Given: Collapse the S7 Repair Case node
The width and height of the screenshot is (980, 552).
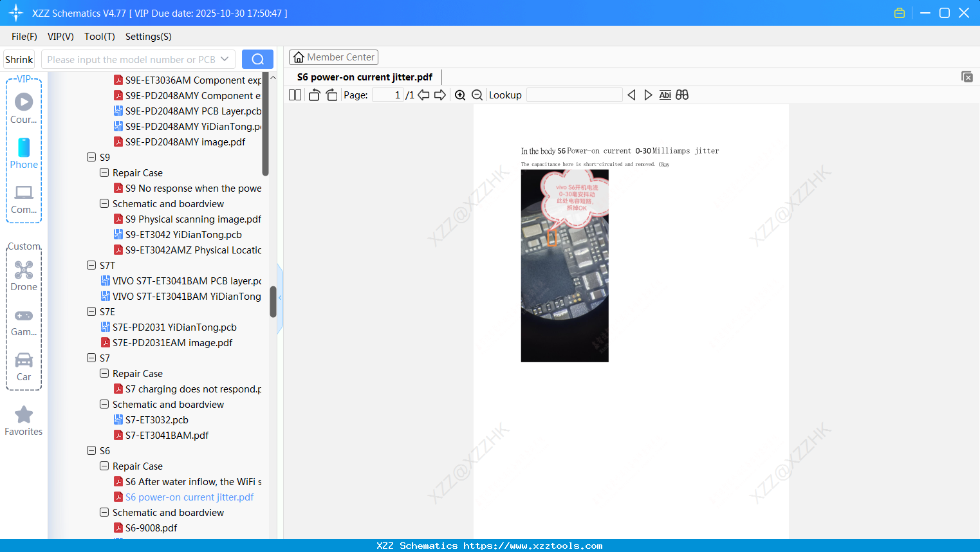Looking at the screenshot, I should click(104, 373).
